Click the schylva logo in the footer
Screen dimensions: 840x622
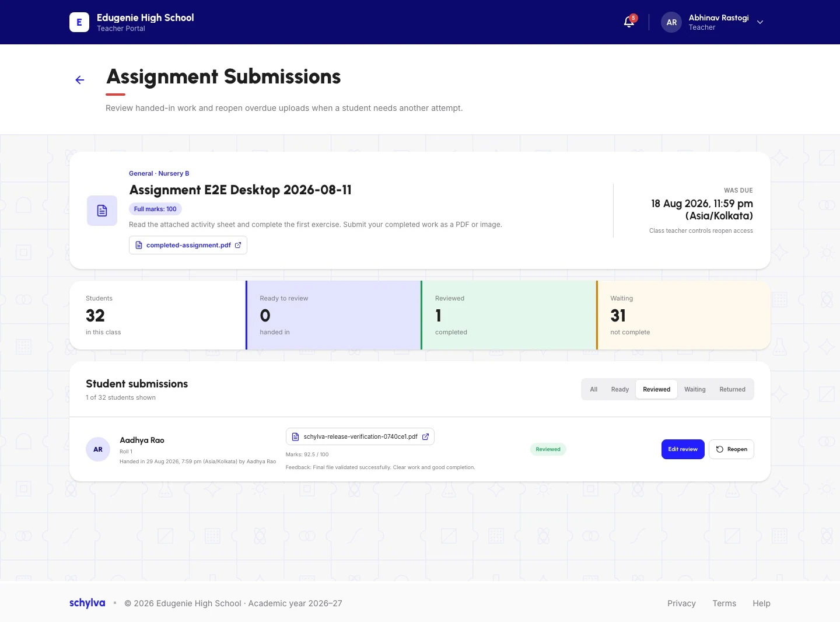click(87, 603)
